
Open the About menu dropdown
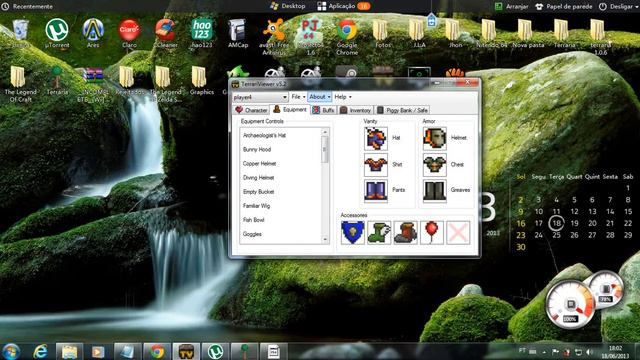pyautogui.click(x=319, y=97)
